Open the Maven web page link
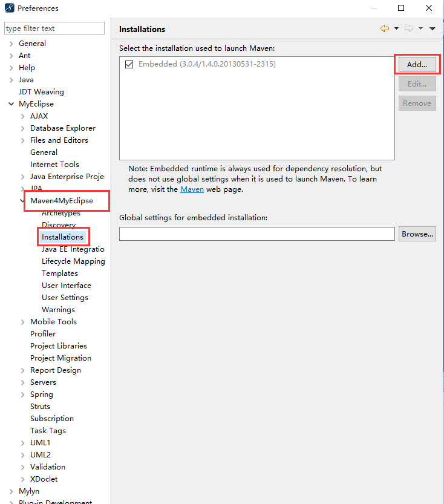Image resolution: width=444 pixels, height=504 pixels. click(192, 189)
